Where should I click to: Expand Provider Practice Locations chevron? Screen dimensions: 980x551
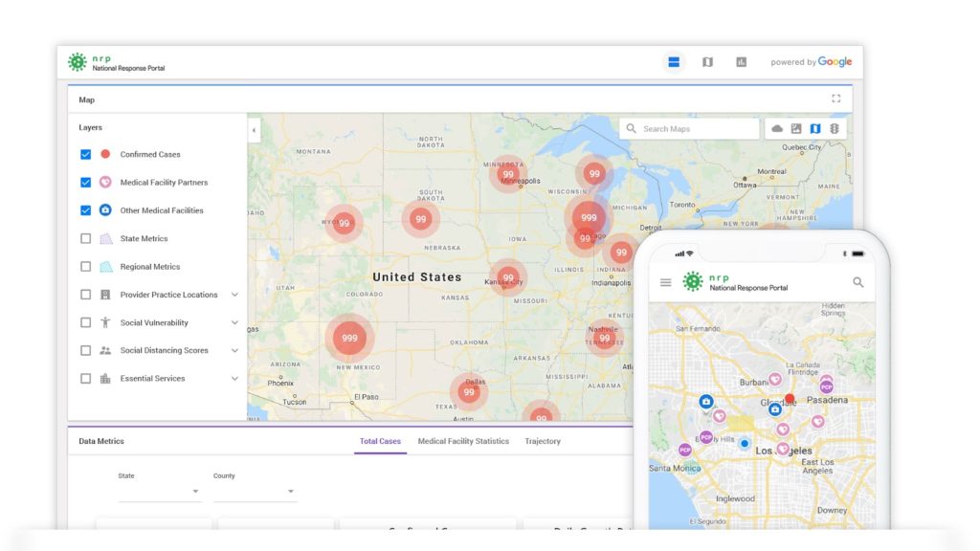235,295
